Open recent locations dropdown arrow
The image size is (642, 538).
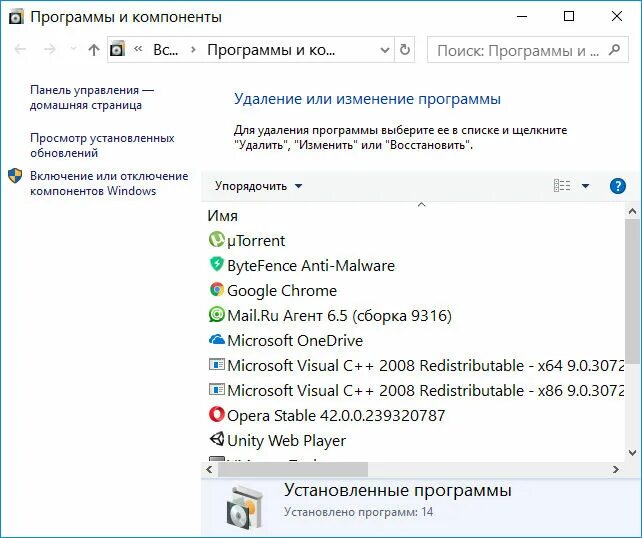click(x=74, y=49)
